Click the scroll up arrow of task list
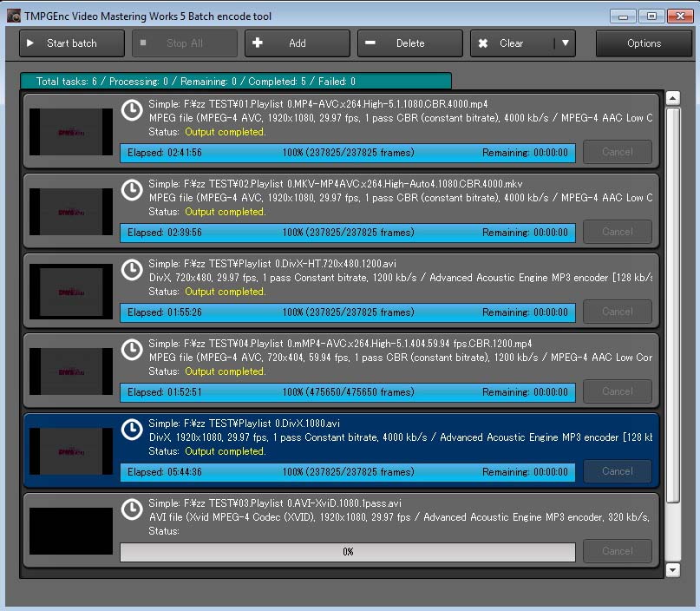This screenshot has height=611, width=700. [x=673, y=98]
